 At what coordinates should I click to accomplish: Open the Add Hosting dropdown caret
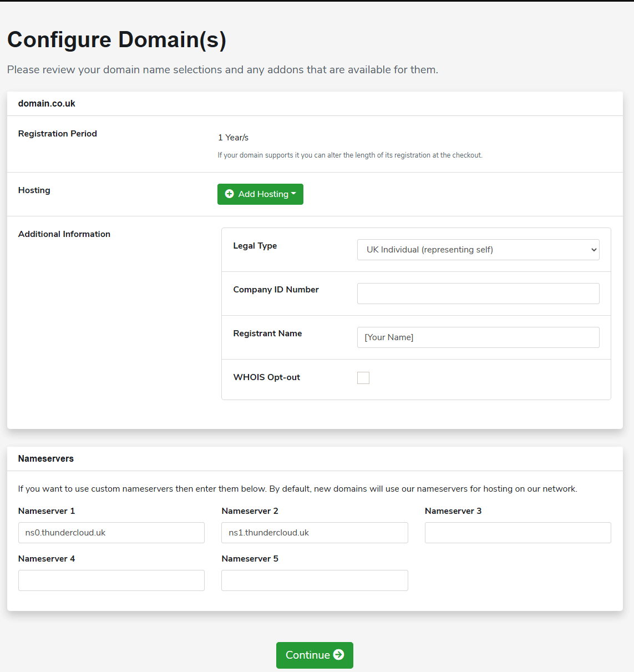(x=293, y=194)
